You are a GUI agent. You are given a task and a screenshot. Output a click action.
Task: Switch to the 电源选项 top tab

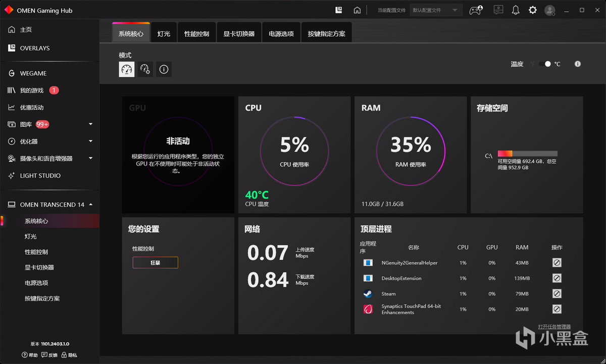(x=281, y=34)
